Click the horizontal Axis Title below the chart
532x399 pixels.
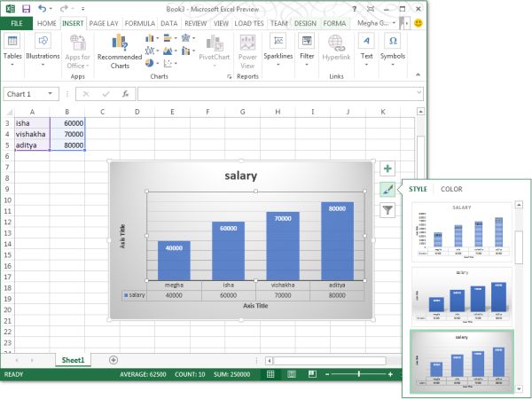255,306
